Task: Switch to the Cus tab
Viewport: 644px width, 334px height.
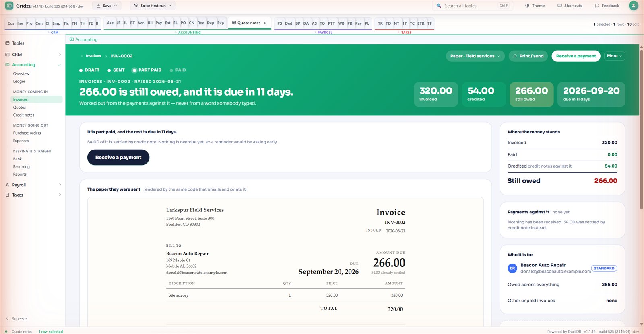Action: click(11, 23)
